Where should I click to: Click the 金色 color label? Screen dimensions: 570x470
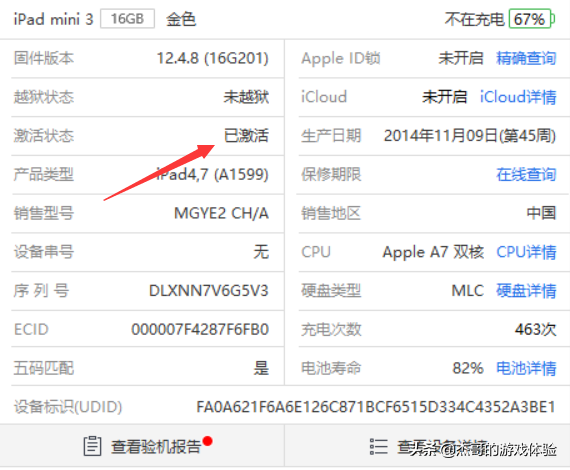(181, 19)
